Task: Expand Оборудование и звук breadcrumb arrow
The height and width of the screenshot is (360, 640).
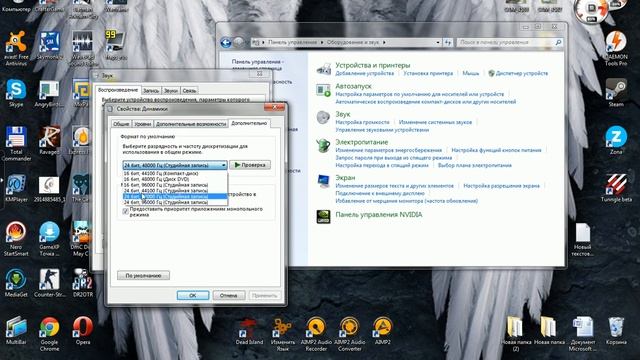Action: click(384, 42)
